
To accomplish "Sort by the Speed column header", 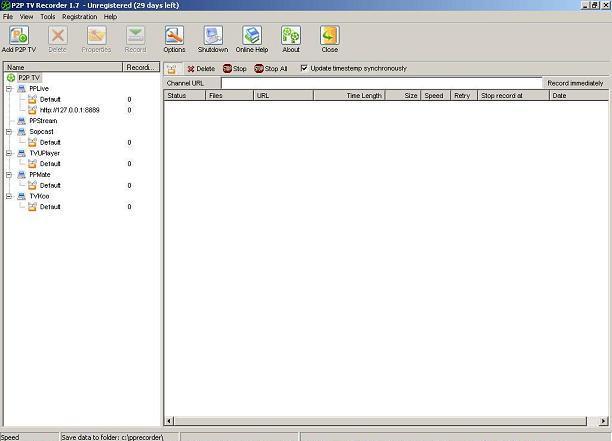I will tap(436, 95).
